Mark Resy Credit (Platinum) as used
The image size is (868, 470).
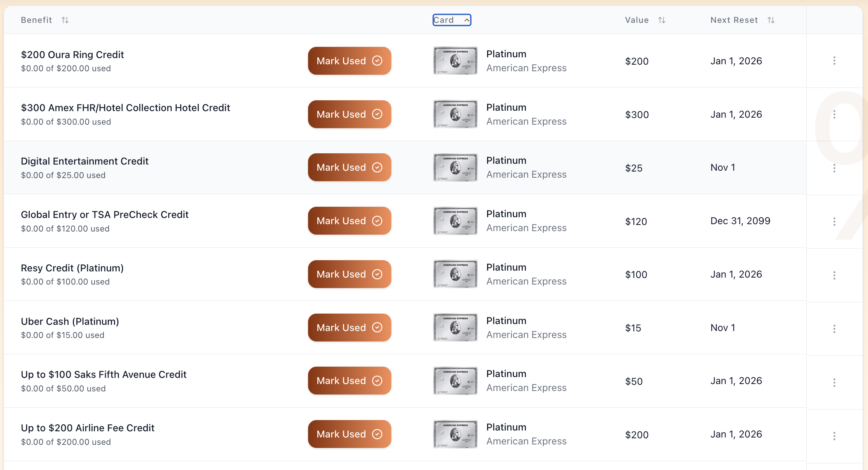pyautogui.click(x=349, y=274)
